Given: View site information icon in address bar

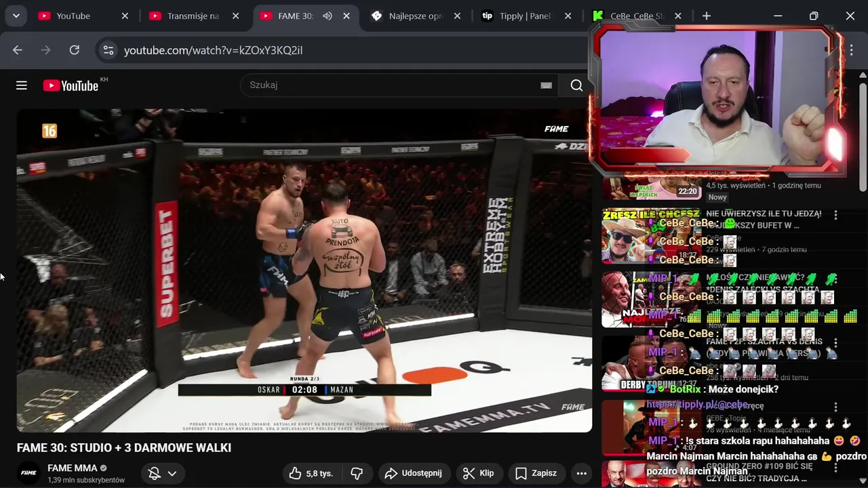Looking at the screenshot, I should (108, 50).
